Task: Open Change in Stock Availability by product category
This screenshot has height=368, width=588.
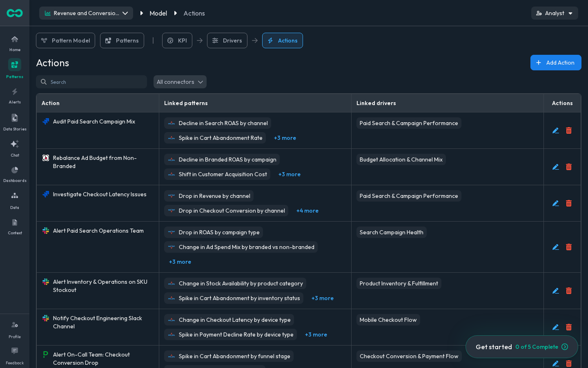Action: pos(235,283)
